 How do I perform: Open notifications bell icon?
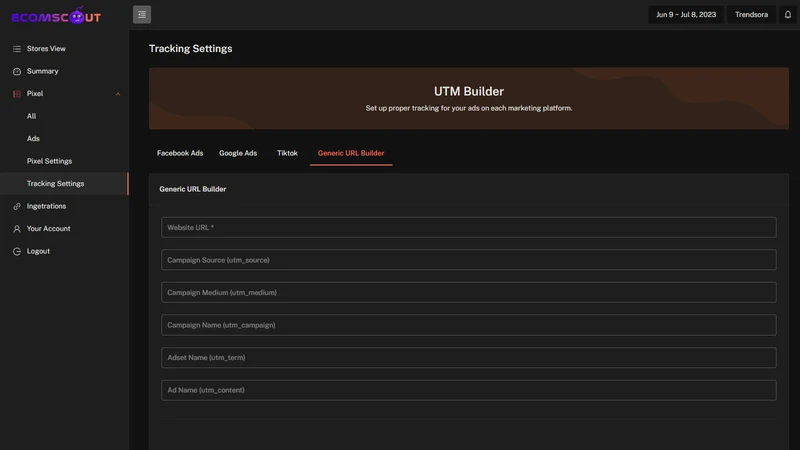click(x=788, y=14)
